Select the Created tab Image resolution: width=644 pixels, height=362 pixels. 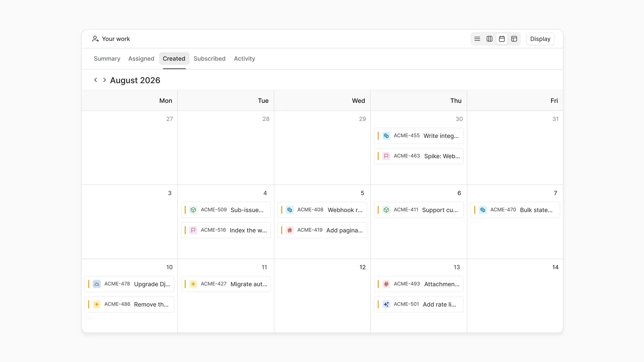pos(174,59)
